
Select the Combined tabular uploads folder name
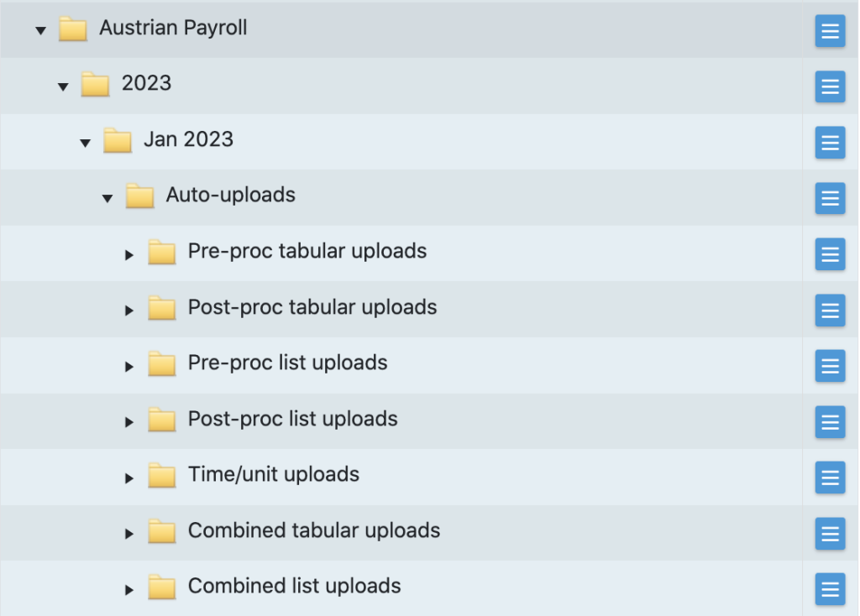point(313,530)
